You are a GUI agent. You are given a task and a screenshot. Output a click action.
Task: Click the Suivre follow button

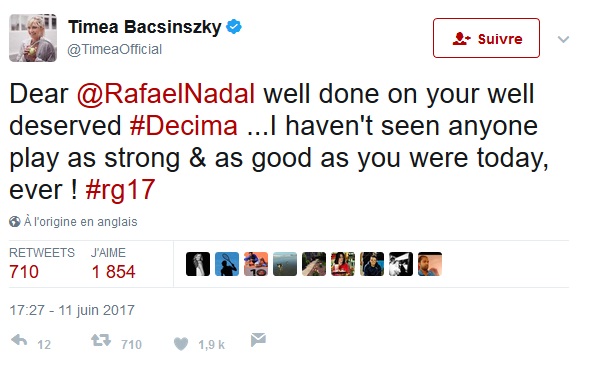486,38
